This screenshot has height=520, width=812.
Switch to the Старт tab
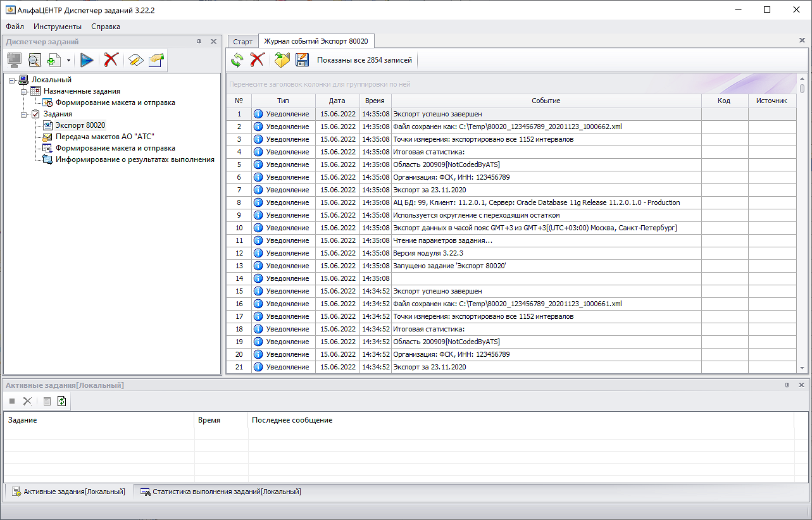click(x=243, y=42)
